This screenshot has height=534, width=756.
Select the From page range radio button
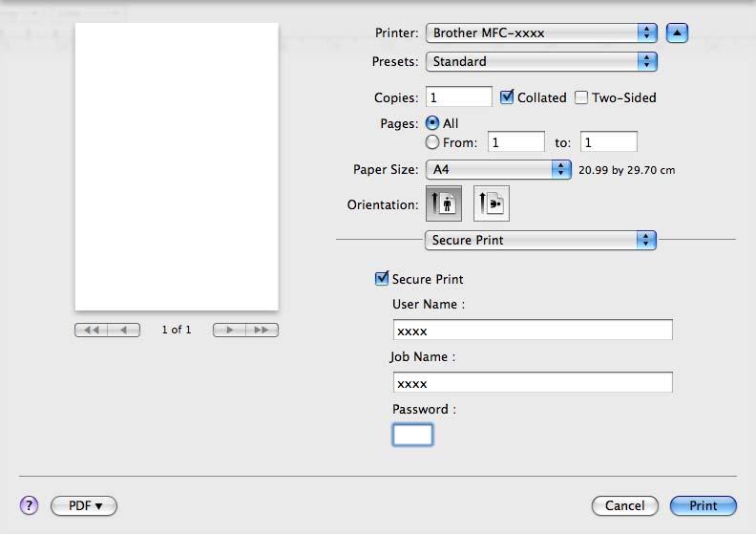[432, 142]
